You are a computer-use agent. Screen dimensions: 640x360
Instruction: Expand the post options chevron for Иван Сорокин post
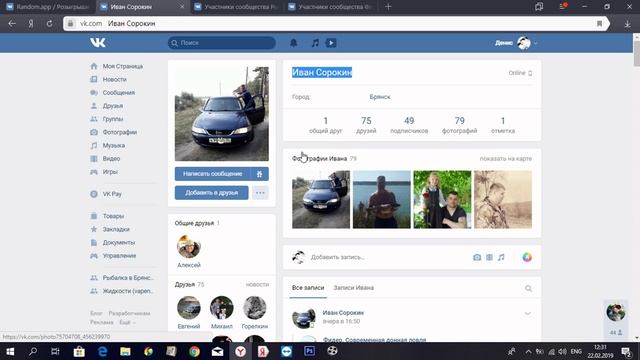[527, 313]
